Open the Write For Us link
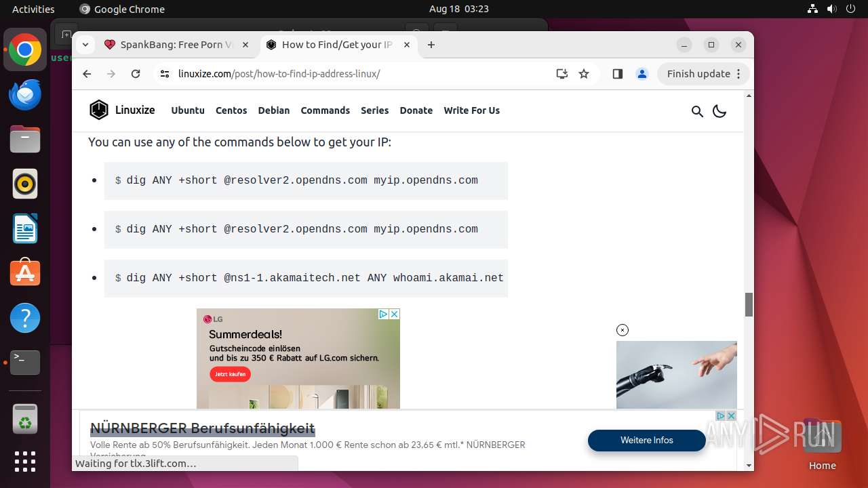Image resolution: width=868 pixels, height=488 pixels. pyautogui.click(x=472, y=110)
